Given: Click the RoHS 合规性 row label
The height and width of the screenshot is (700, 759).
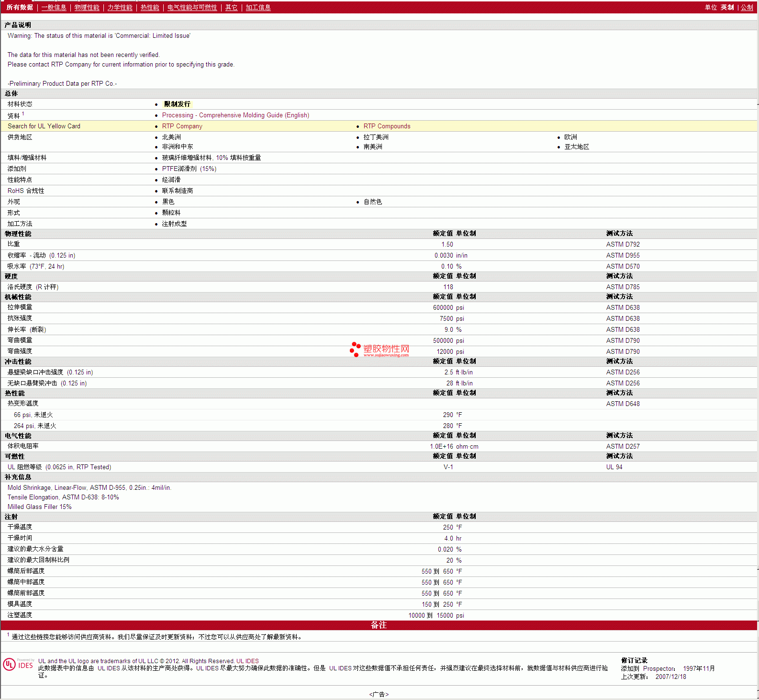Looking at the screenshot, I should 26,191.
